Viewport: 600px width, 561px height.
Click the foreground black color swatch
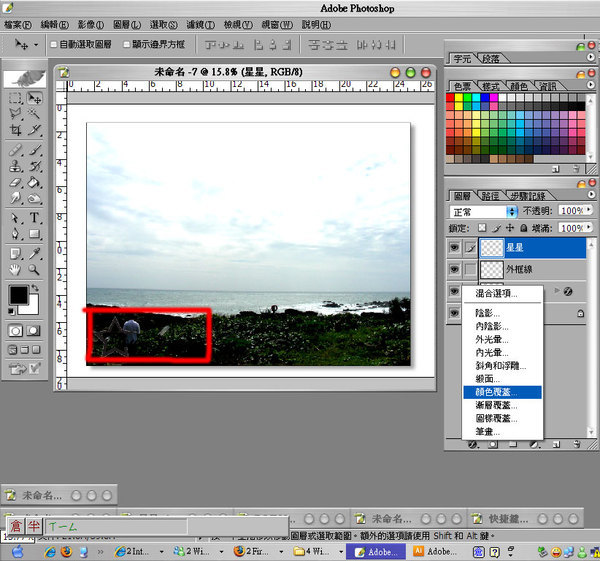[18, 295]
